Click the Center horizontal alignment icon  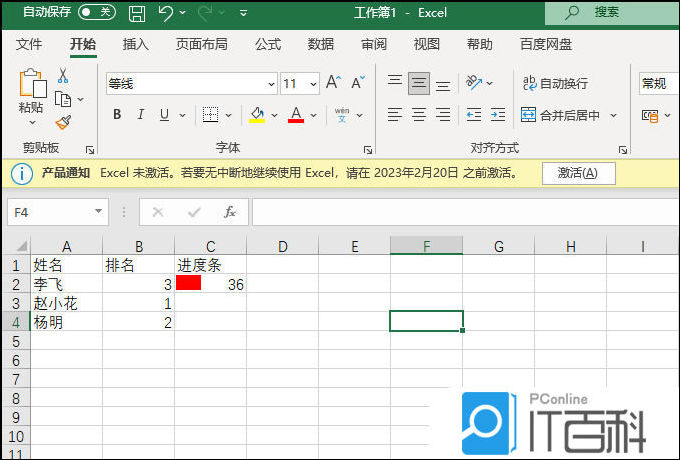pos(419,115)
